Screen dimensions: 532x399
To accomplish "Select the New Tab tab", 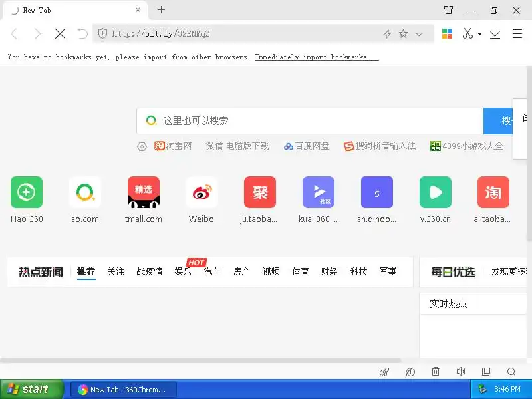I will pyautogui.click(x=75, y=10).
